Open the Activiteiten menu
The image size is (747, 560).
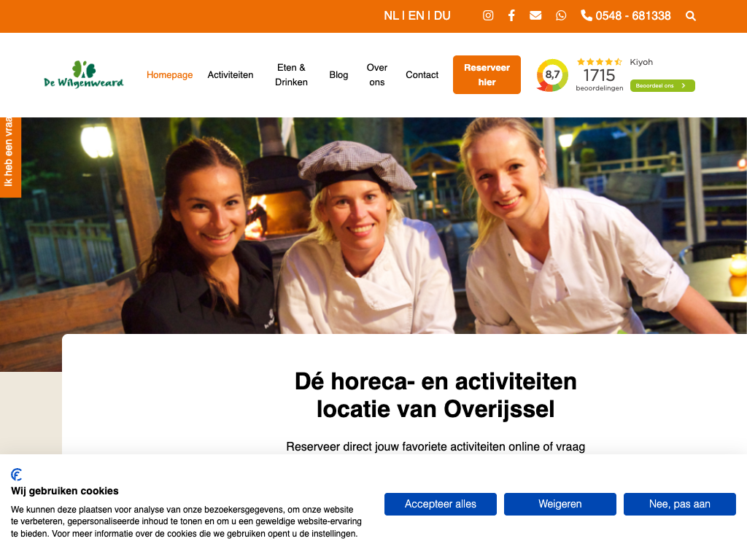[x=230, y=75]
